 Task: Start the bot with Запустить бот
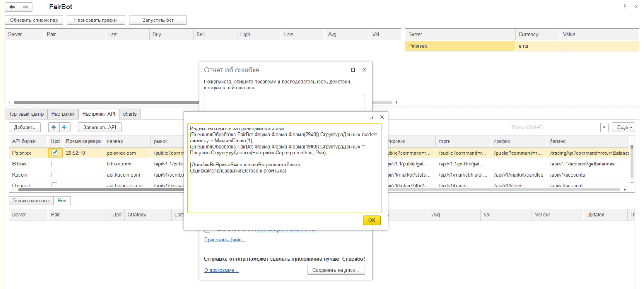click(x=158, y=20)
